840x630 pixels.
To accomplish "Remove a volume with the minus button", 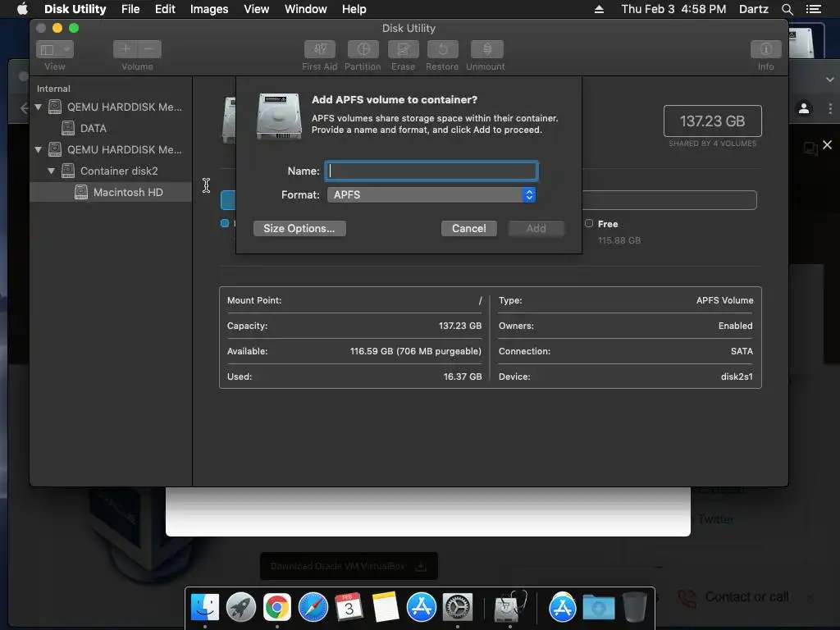I will click(149, 49).
